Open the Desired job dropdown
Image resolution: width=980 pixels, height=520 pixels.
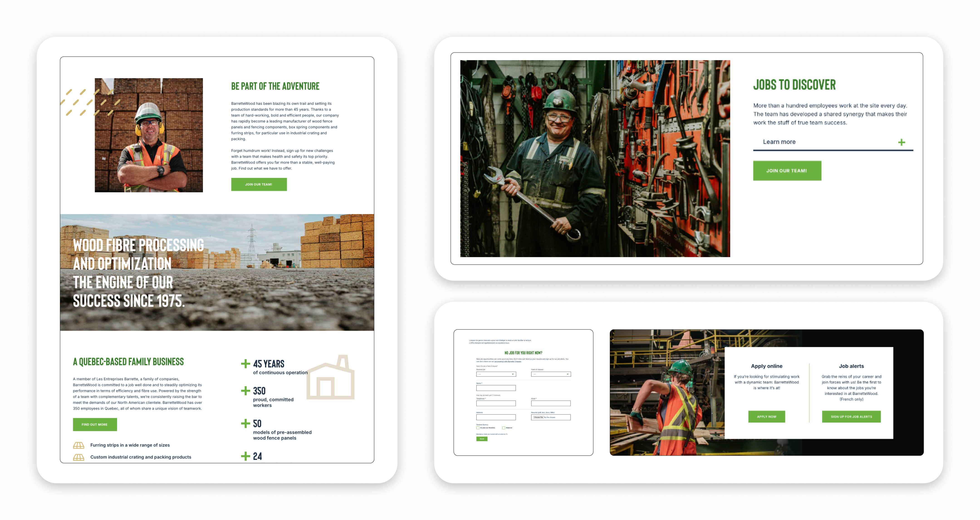(x=496, y=374)
